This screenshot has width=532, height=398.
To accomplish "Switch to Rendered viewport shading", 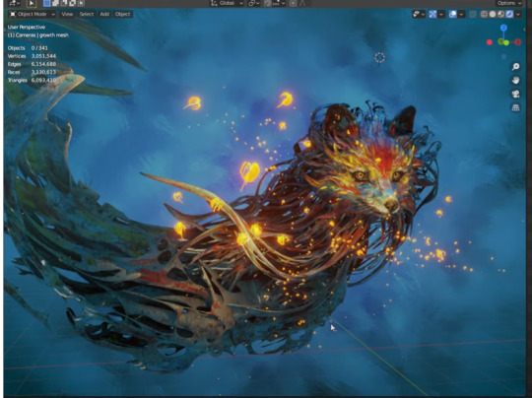I will (509, 14).
